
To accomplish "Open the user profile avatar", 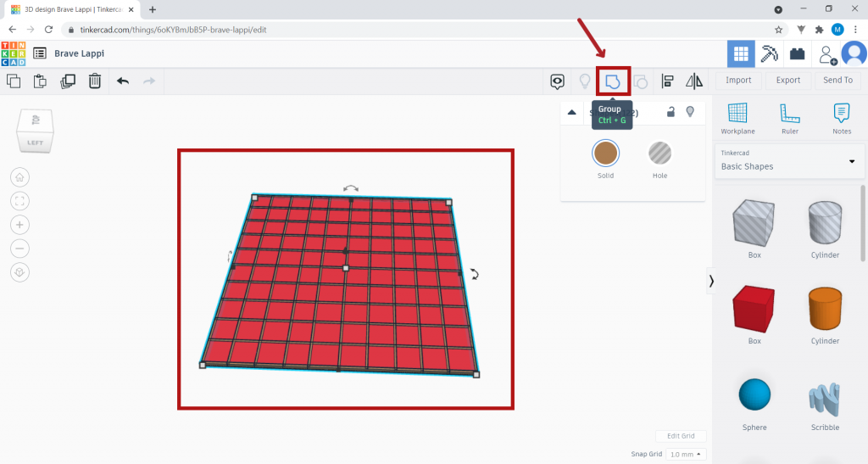I will pyautogui.click(x=854, y=53).
